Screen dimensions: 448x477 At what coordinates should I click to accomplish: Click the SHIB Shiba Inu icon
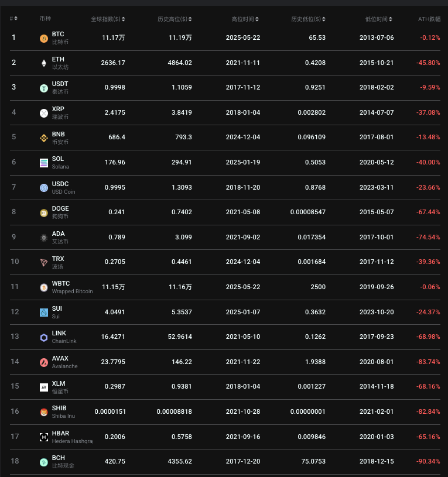(44, 412)
